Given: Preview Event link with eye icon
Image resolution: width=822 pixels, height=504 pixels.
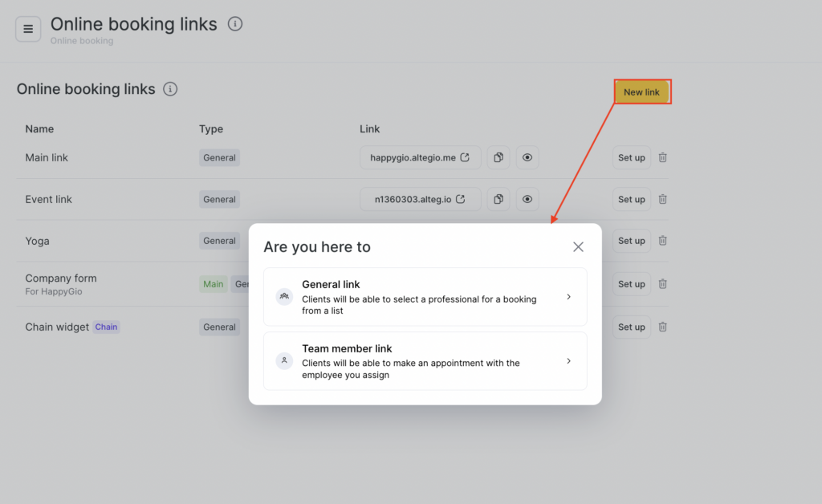Looking at the screenshot, I should (527, 199).
